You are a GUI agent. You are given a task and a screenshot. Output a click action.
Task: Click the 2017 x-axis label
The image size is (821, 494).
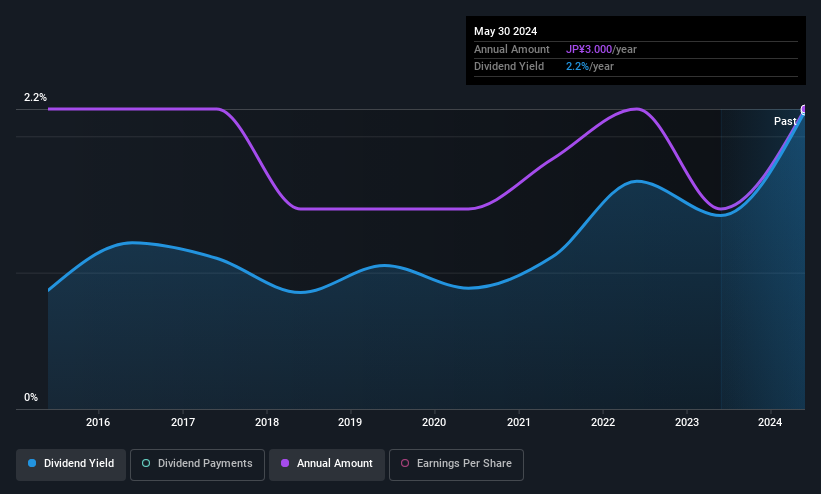pos(183,422)
